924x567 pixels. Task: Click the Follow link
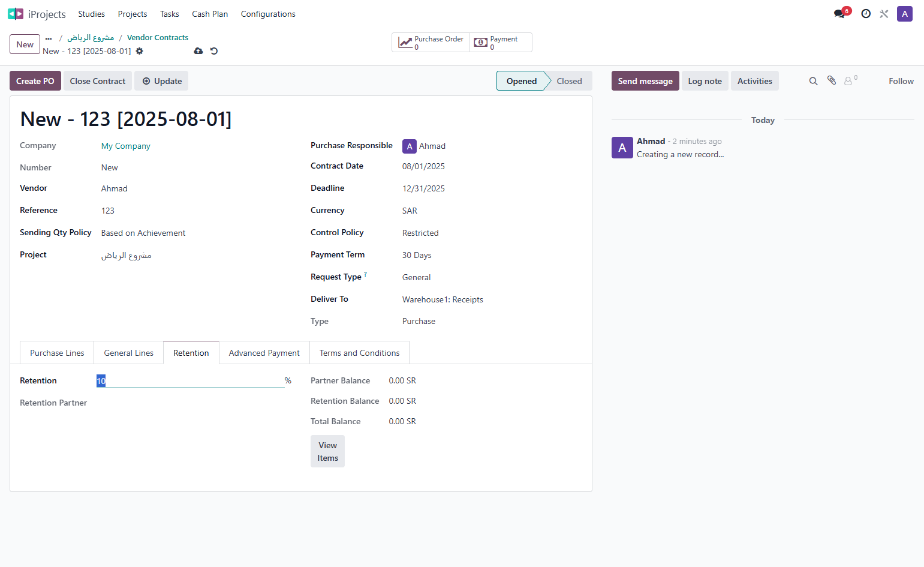click(901, 81)
